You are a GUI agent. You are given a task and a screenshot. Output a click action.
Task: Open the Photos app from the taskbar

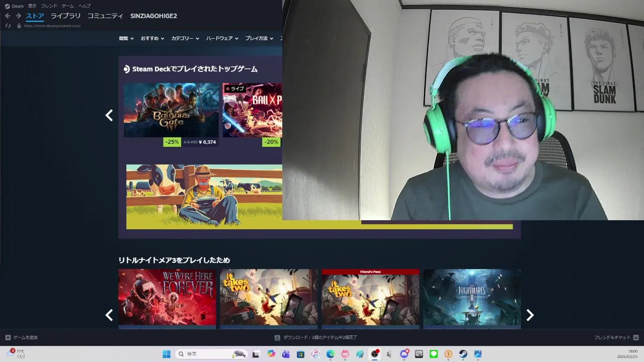pyautogui.click(x=478, y=354)
